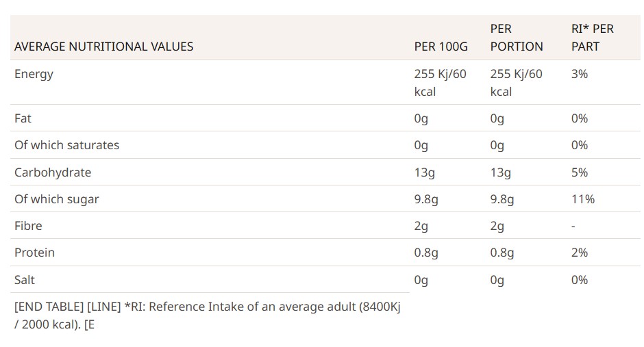Click the PER PORTION column header

click(x=517, y=38)
